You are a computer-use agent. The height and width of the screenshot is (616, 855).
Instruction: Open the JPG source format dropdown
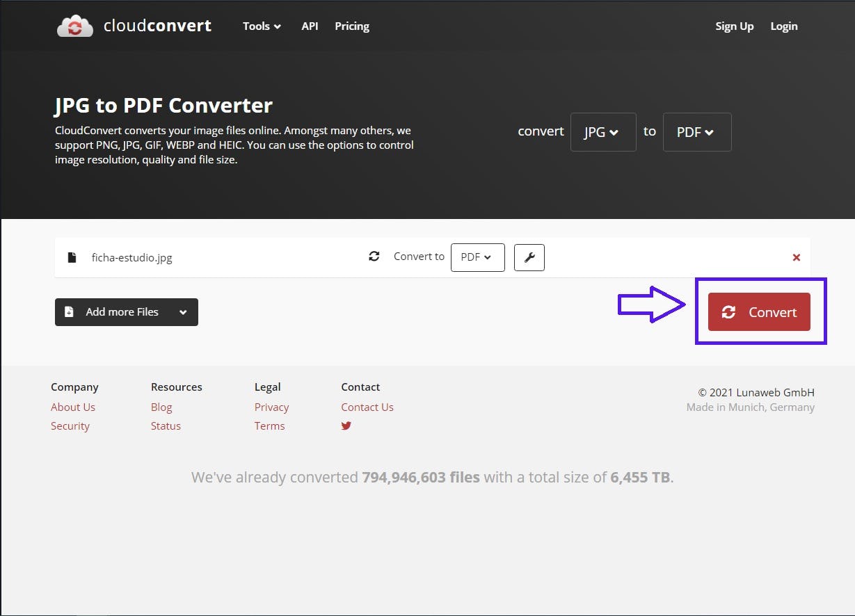coord(603,132)
